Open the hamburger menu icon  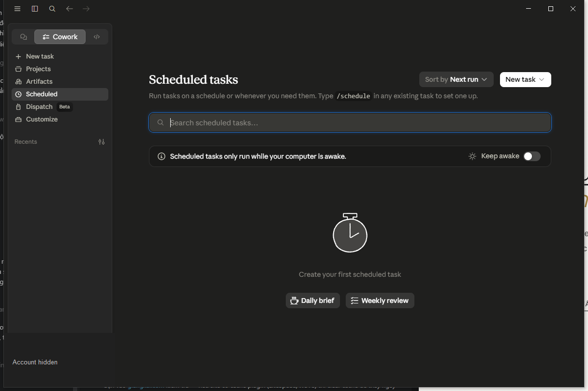(17, 9)
